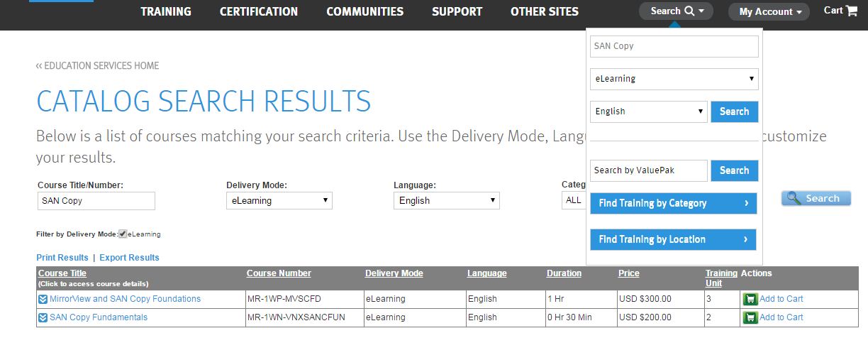Click the Print Results link
Screen dimensions: 868x338
coord(62,258)
